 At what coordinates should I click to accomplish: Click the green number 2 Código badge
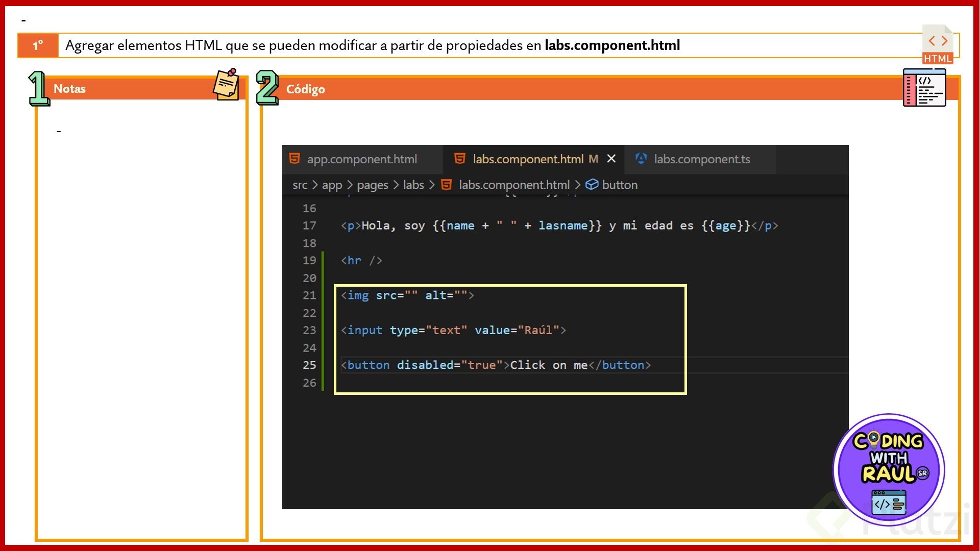click(267, 88)
